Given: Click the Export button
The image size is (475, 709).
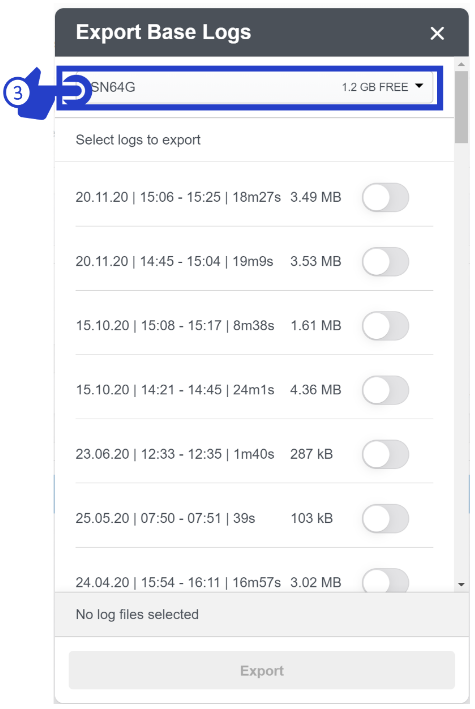Looking at the screenshot, I should [x=261, y=670].
